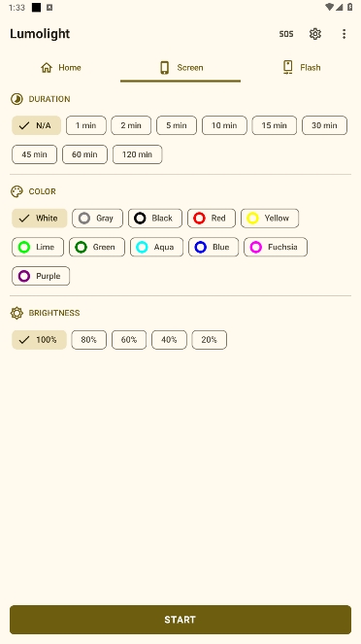Choose the 120 min duration option

pos(138,154)
